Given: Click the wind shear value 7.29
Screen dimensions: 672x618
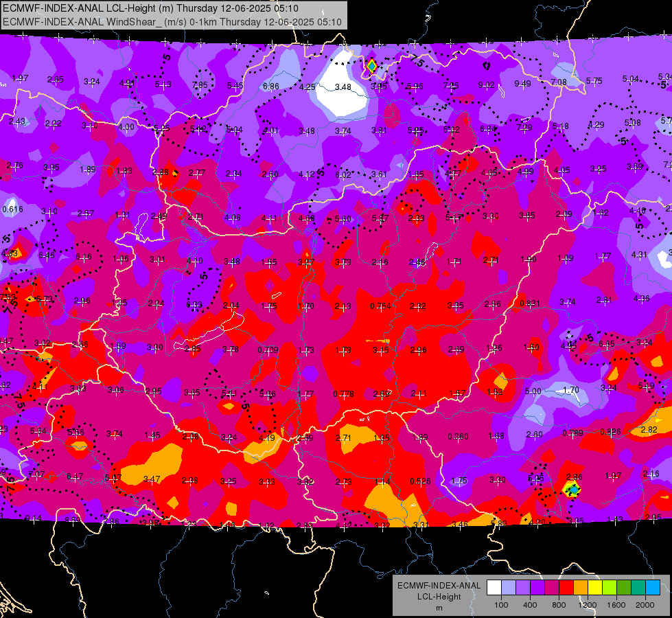Looking at the screenshot, I should tap(524, 127).
